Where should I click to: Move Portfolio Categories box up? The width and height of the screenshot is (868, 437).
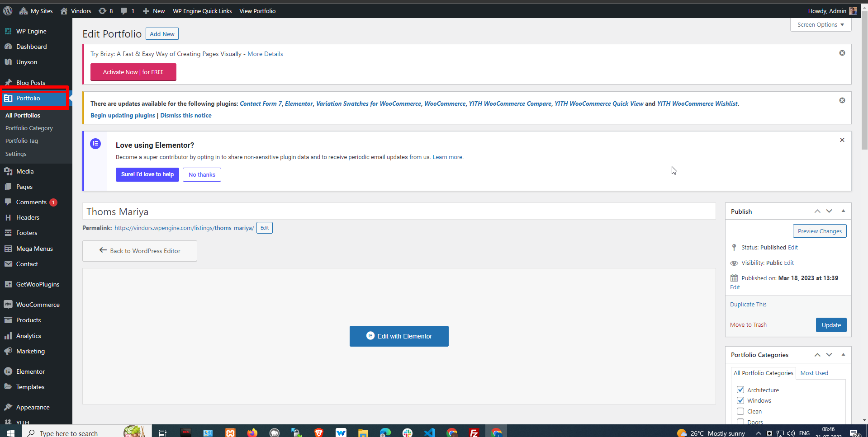pyautogui.click(x=817, y=355)
